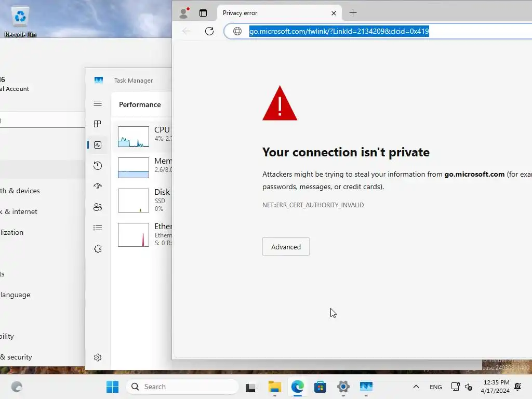Open App history page in Task Manager
532x399 pixels.
pos(98,166)
